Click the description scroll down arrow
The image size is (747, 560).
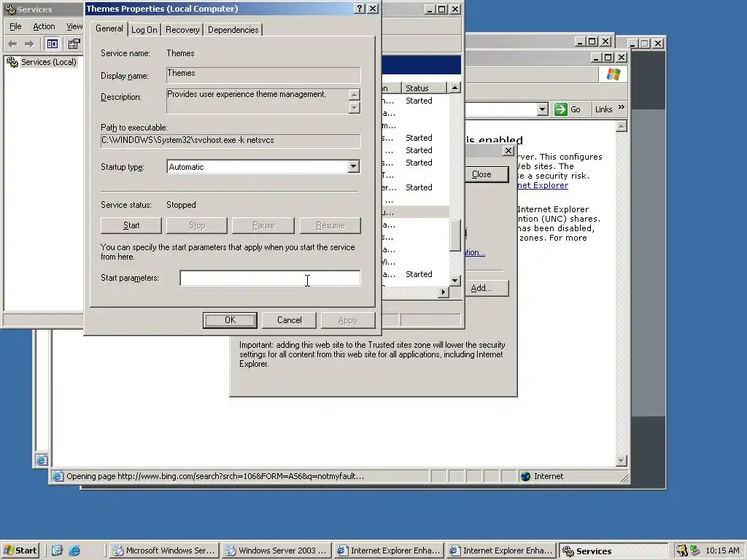tap(354, 108)
